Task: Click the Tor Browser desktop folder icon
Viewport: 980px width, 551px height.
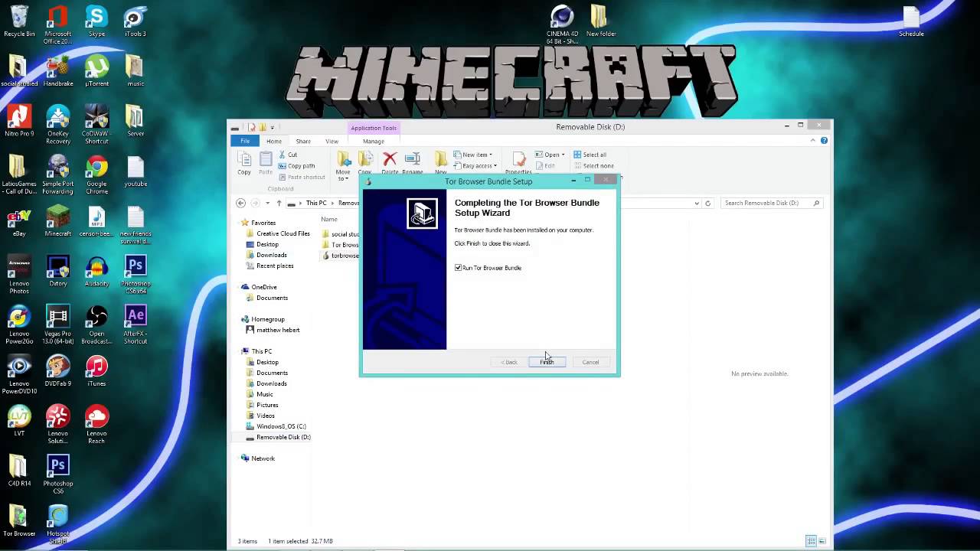Action: coord(19,520)
